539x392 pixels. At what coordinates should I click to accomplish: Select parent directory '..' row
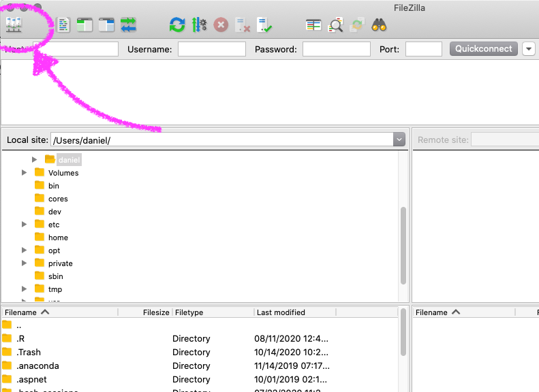pos(200,325)
